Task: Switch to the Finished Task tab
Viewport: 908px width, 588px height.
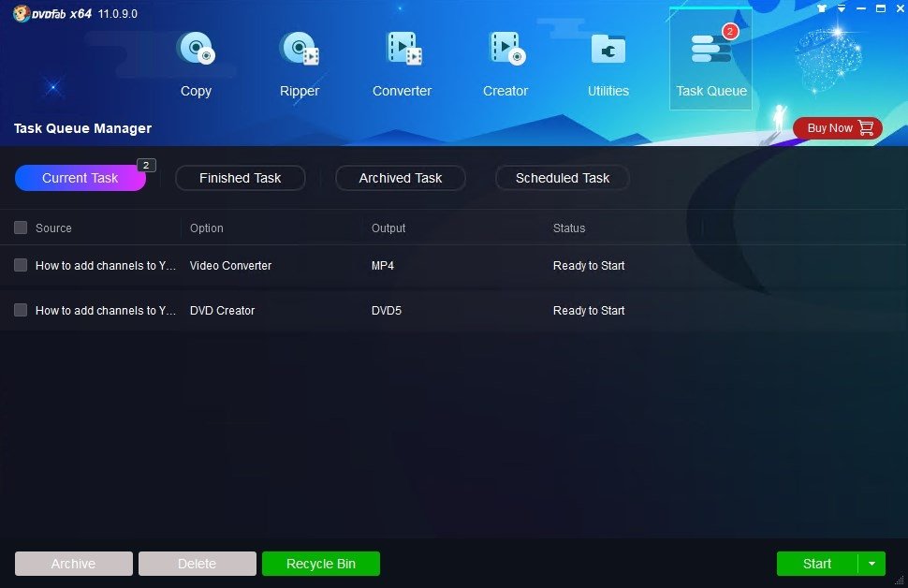Action: tap(240, 178)
